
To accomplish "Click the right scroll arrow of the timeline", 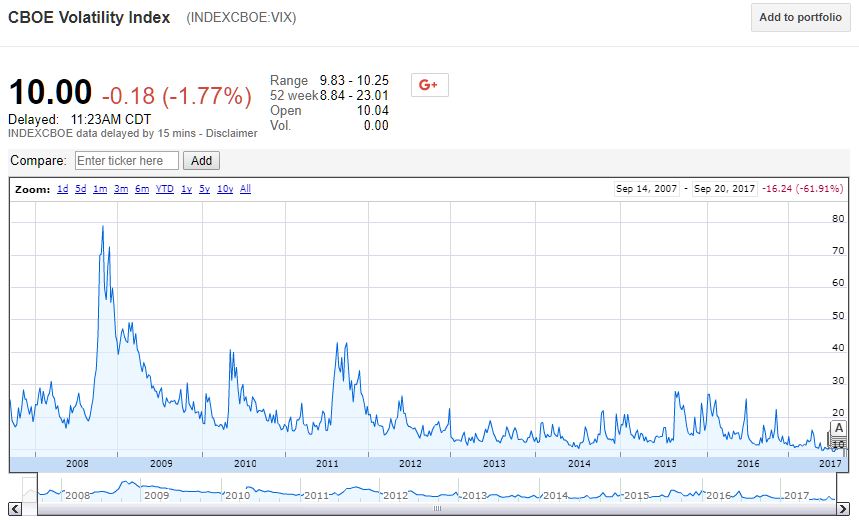I will (x=844, y=508).
